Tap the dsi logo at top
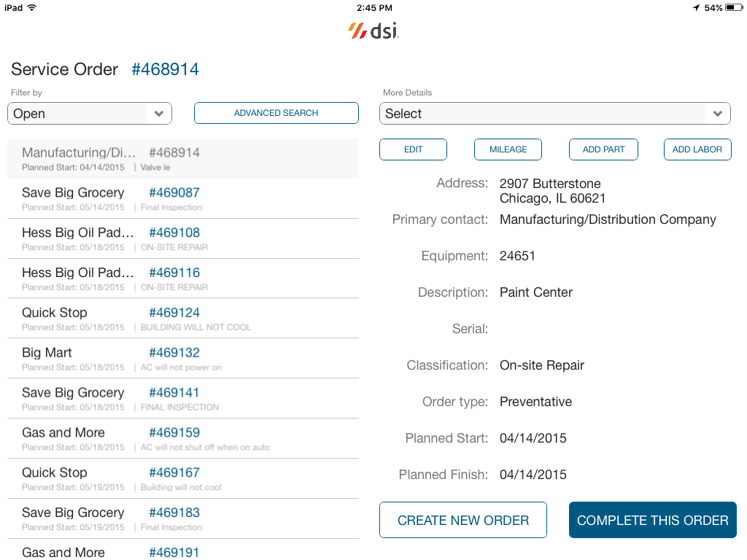 pyautogui.click(x=373, y=31)
